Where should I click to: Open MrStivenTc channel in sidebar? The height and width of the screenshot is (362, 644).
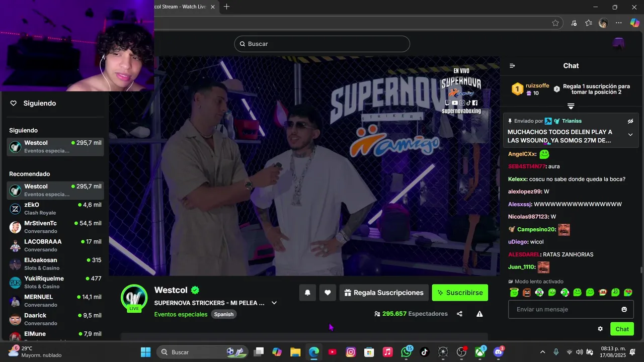(x=55, y=227)
